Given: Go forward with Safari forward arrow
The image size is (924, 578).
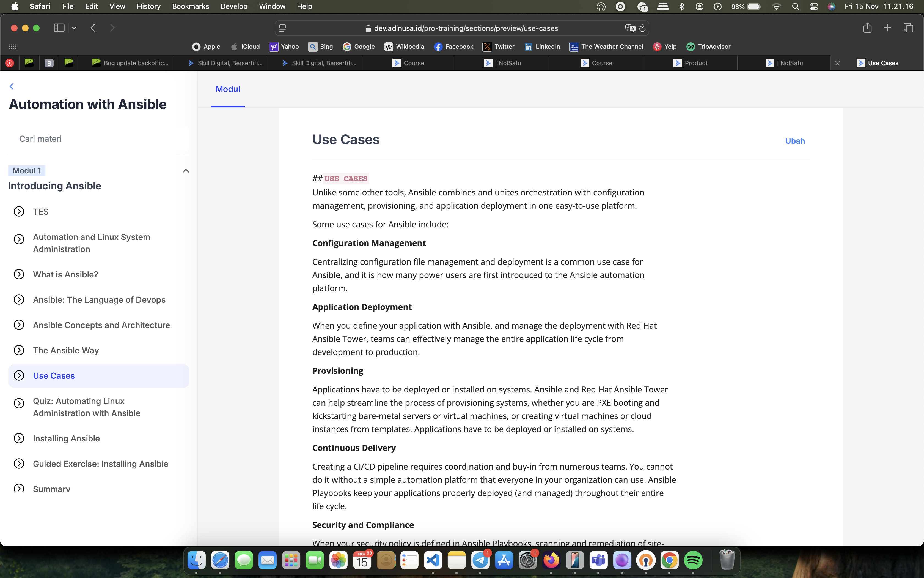Looking at the screenshot, I should [112, 28].
